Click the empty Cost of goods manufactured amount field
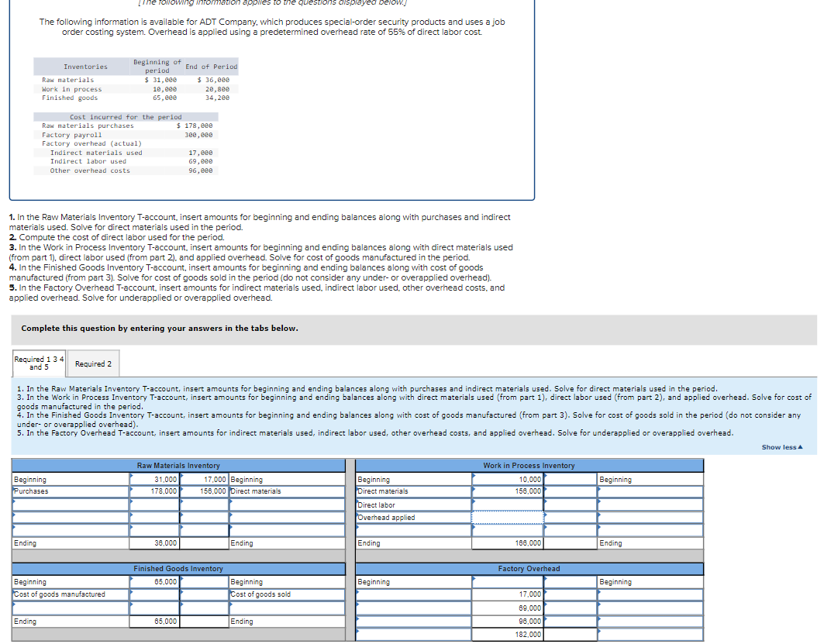Image resolution: width=824 pixels, height=644 pixels. (x=154, y=594)
